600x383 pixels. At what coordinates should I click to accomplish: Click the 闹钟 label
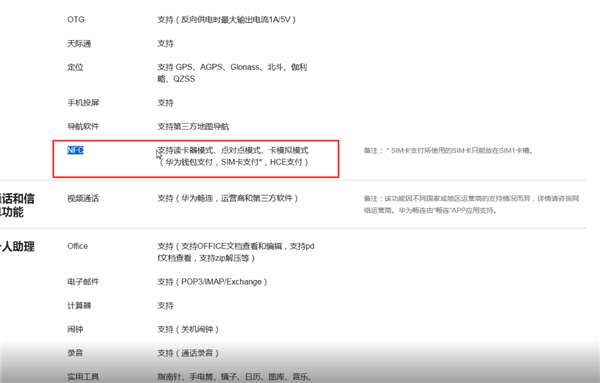pos(75,329)
